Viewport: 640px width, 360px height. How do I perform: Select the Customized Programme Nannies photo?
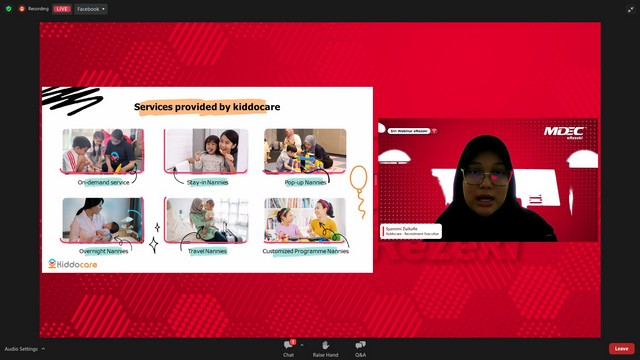305,220
